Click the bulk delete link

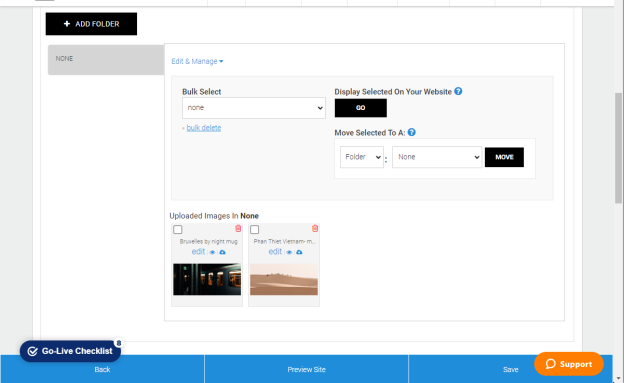(204, 128)
